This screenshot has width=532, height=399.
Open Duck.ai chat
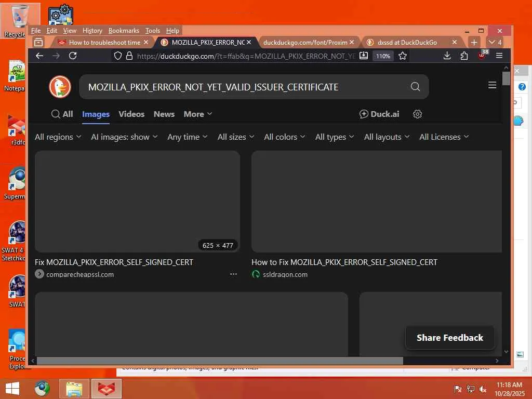(x=379, y=114)
